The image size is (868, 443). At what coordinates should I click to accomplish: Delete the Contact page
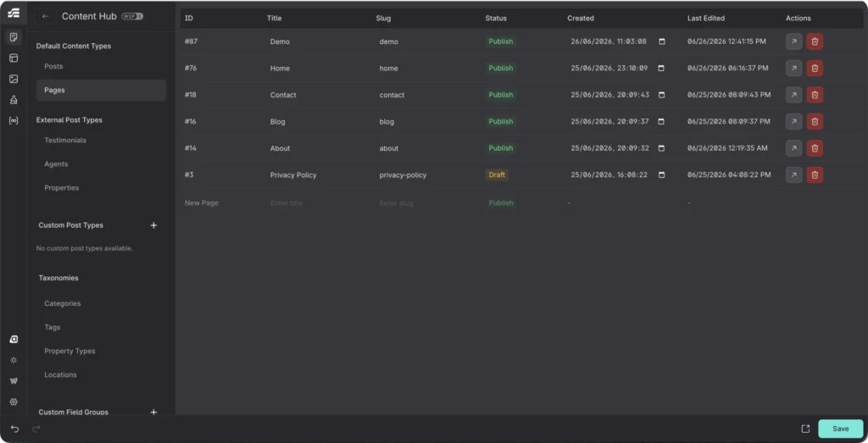click(x=815, y=95)
